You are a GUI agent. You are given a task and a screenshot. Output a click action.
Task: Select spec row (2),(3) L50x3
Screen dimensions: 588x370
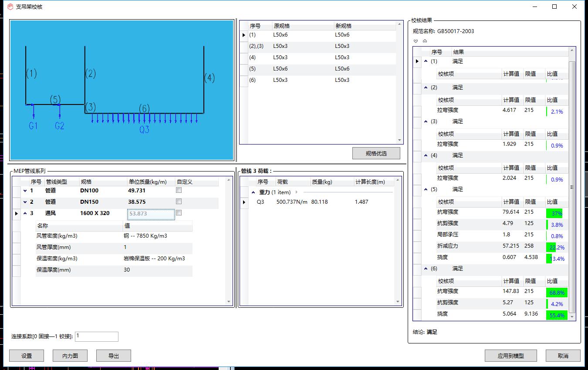[322, 46]
